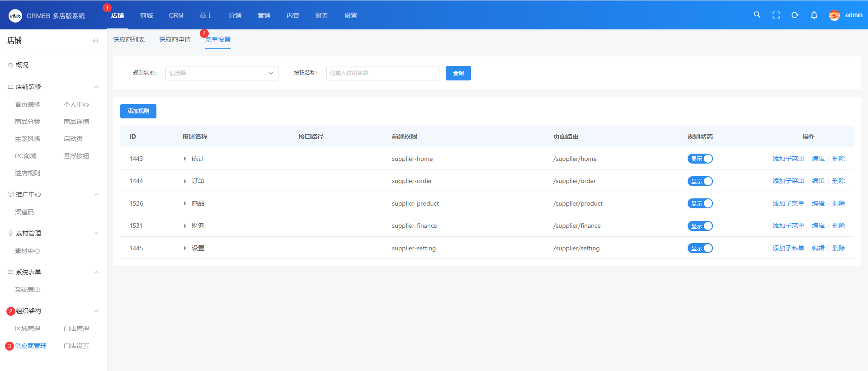Toggle 显示 switch for the 商品 row
Viewport: 868px width, 371px height.
pos(700,203)
